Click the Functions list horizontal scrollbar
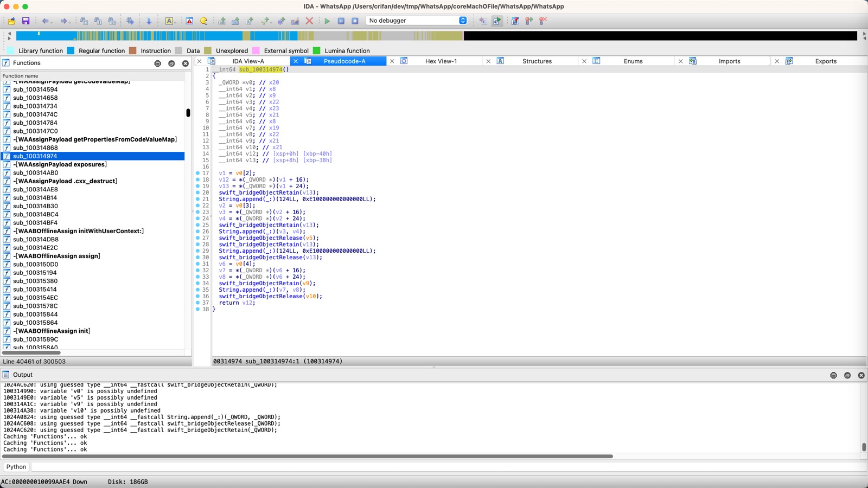This screenshot has width=868, height=488. pyautogui.click(x=31, y=353)
